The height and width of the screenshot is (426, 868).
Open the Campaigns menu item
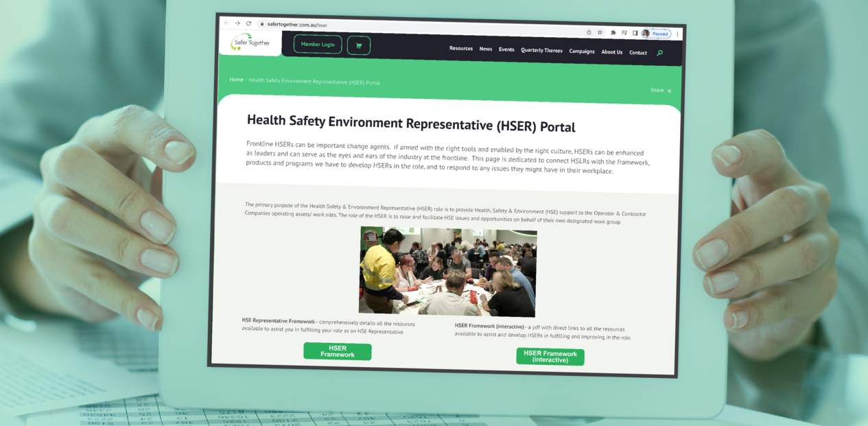[582, 51]
